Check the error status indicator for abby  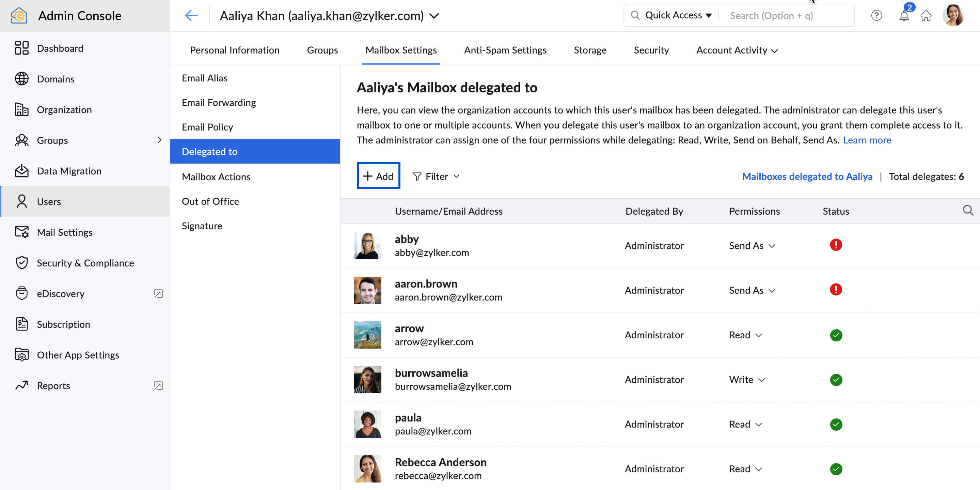click(836, 245)
